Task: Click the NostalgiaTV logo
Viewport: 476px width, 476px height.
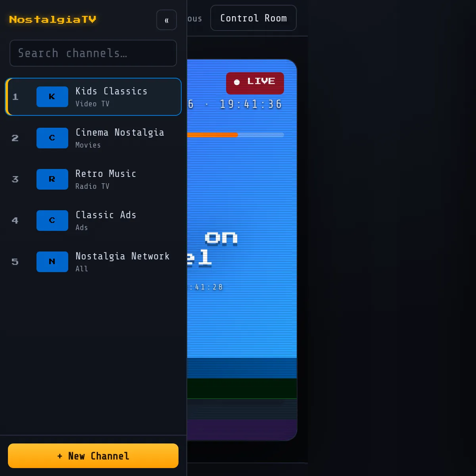Action: click(53, 19)
